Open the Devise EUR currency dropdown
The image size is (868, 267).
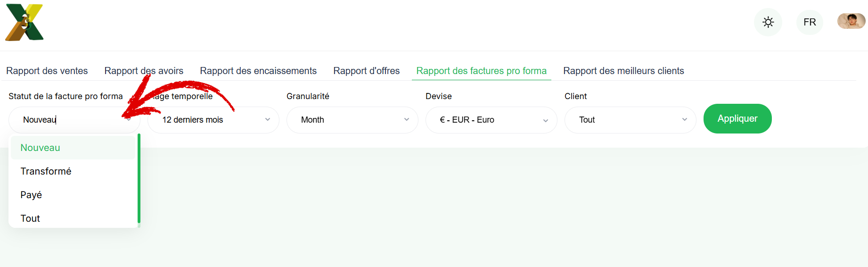coord(491,120)
